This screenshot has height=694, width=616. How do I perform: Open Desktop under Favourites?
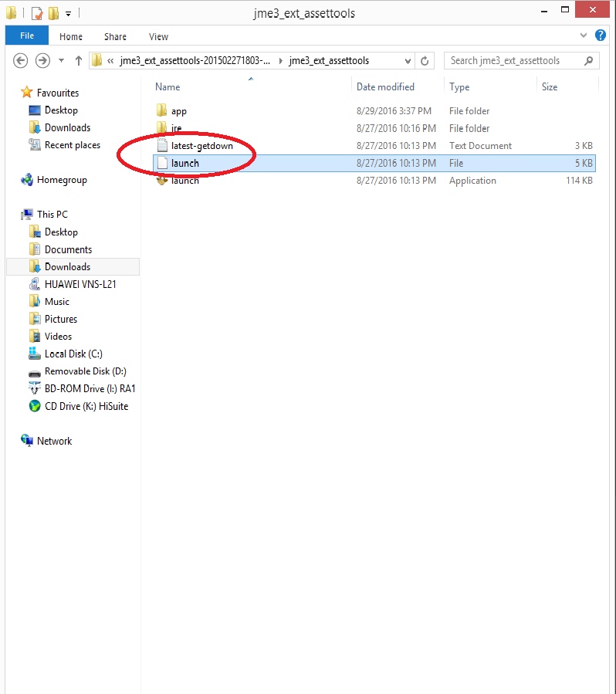tap(61, 110)
